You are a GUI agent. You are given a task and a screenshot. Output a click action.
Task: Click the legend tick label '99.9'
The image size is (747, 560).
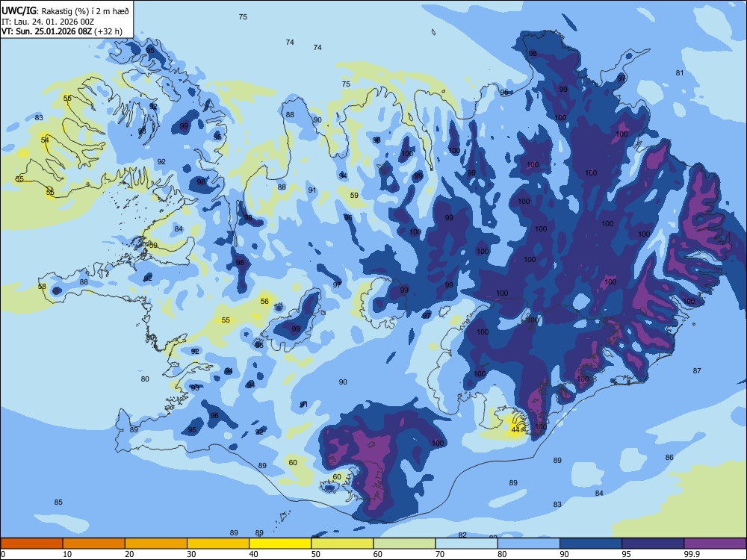[691, 554]
